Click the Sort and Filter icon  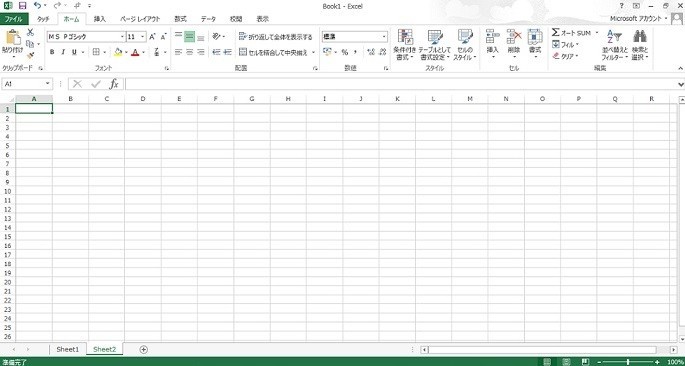614,37
